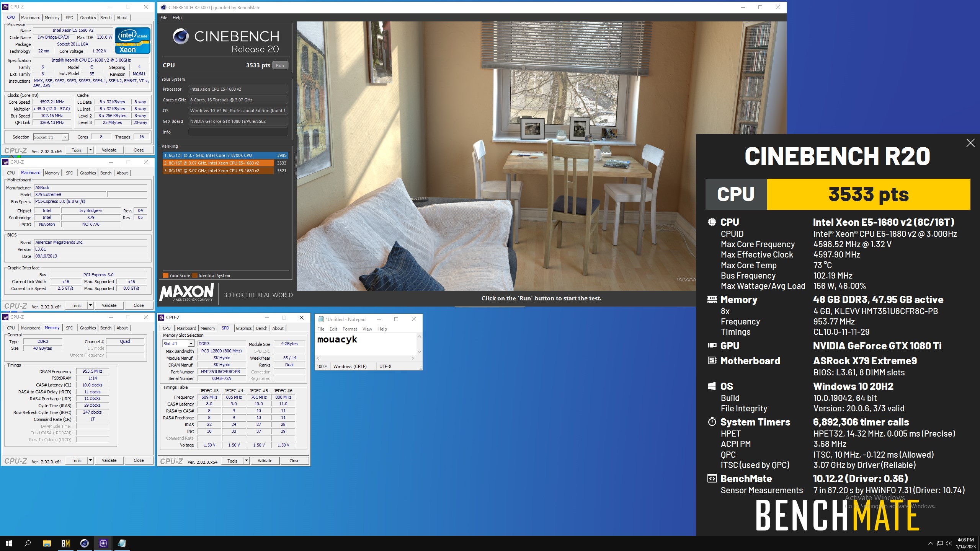Image resolution: width=980 pixels, height=551 pixels.
Task: Switch to CPU-Z taskbar icon
Action: (x=103, y=543)
